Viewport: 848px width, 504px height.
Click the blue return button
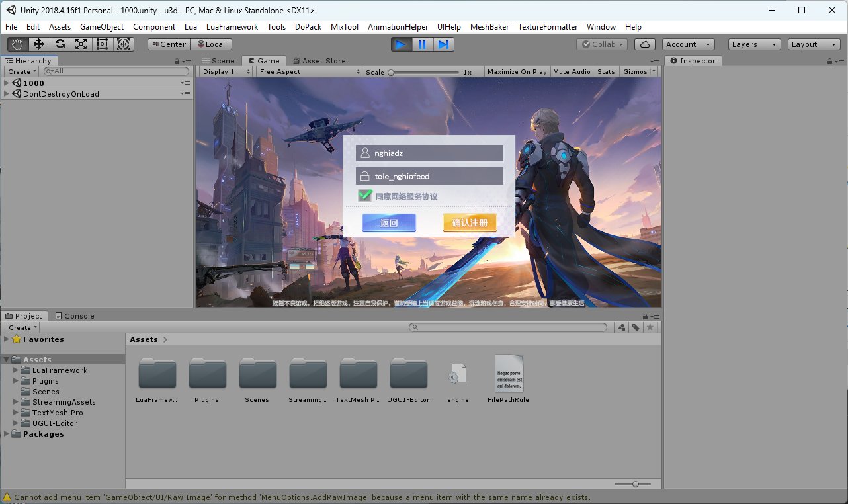pos(389,223)
